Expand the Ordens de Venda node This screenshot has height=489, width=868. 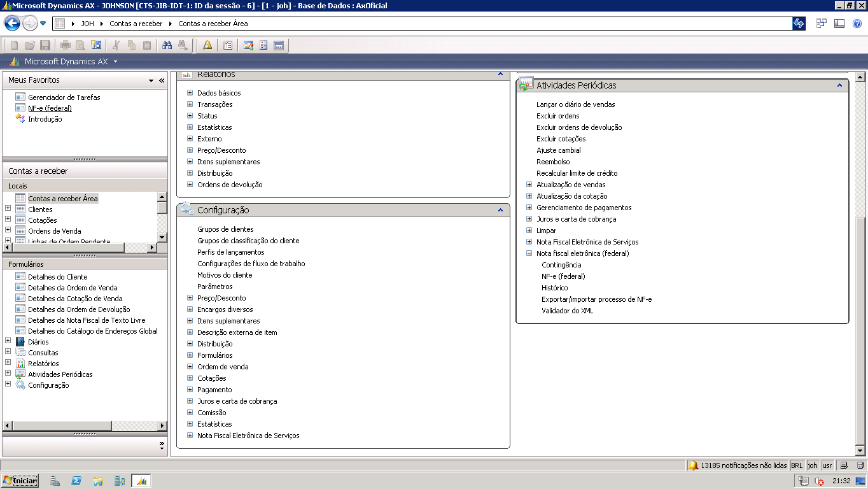(x=8, y=230)
